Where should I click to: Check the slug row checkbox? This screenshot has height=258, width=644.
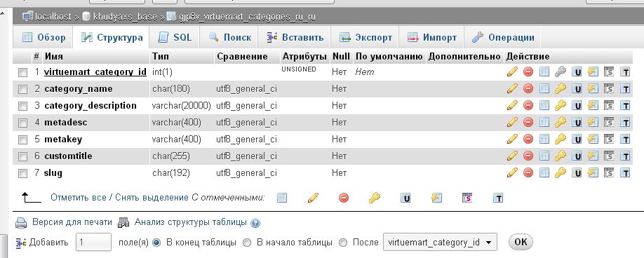22,173
